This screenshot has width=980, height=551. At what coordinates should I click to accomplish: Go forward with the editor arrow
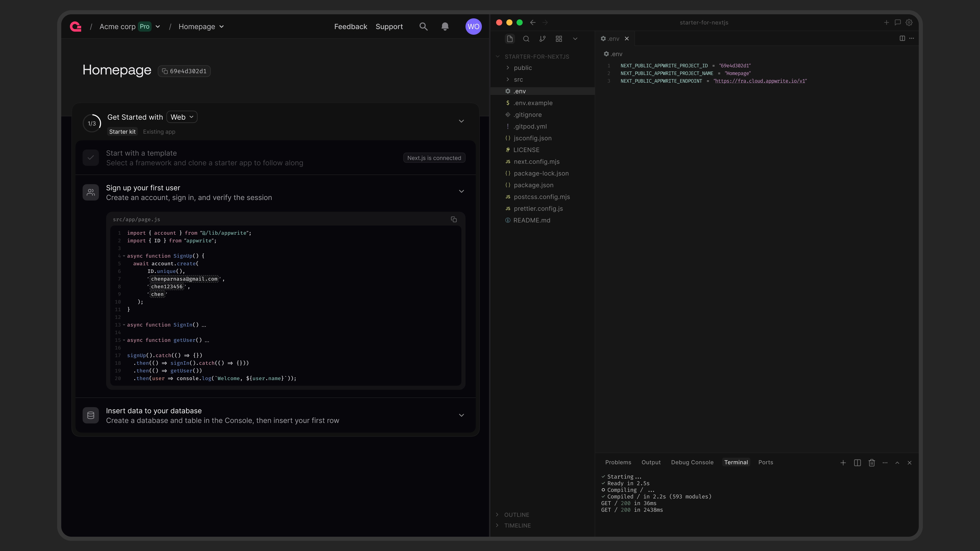(x=545, y=22)
